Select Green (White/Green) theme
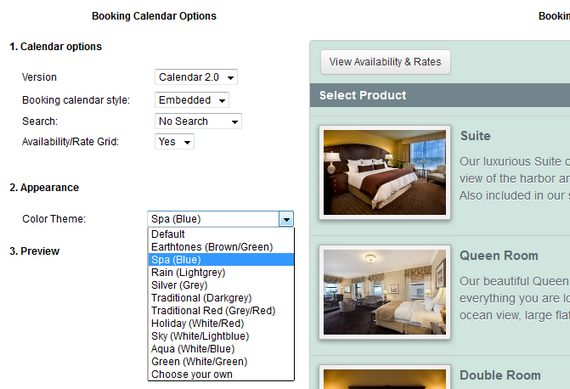 [221, 361]
